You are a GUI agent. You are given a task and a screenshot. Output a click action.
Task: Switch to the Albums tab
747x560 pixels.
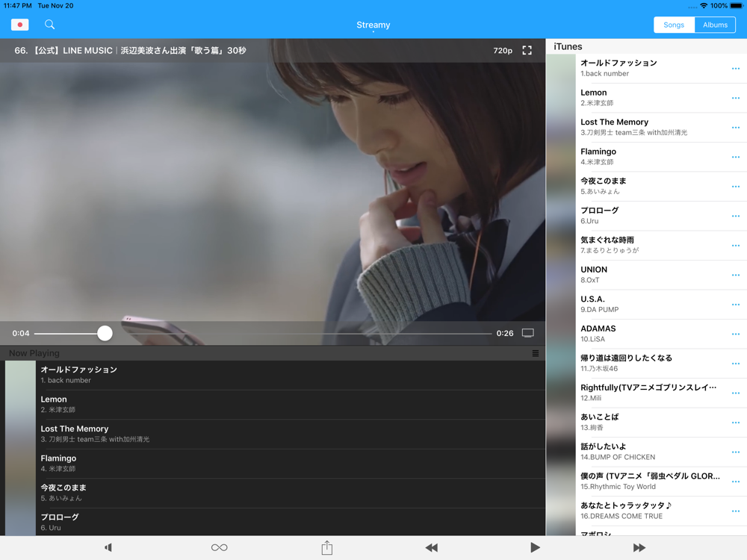[x=715, y=25]
